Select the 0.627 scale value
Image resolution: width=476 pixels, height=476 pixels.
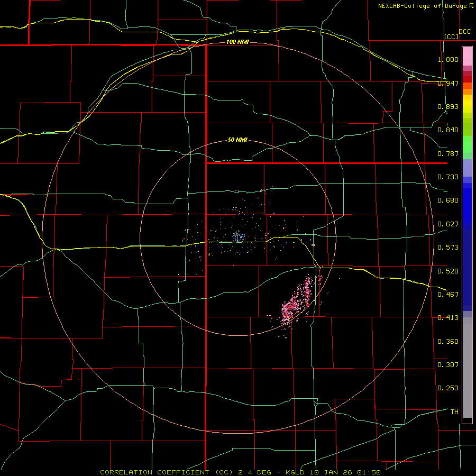(448, 224)
